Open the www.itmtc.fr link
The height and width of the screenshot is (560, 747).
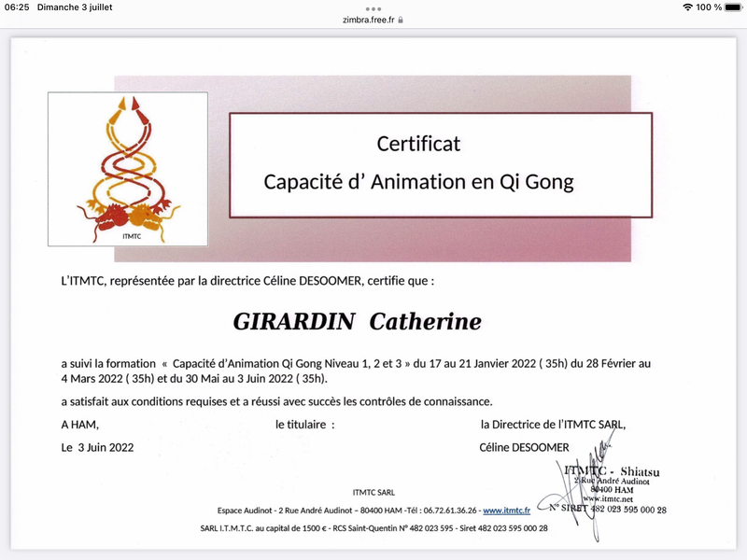click(x=506, y=511)
